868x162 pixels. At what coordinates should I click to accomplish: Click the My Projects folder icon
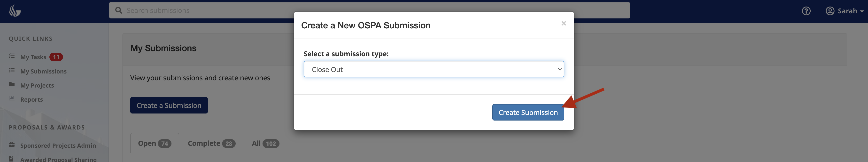(x=12, y=84)
